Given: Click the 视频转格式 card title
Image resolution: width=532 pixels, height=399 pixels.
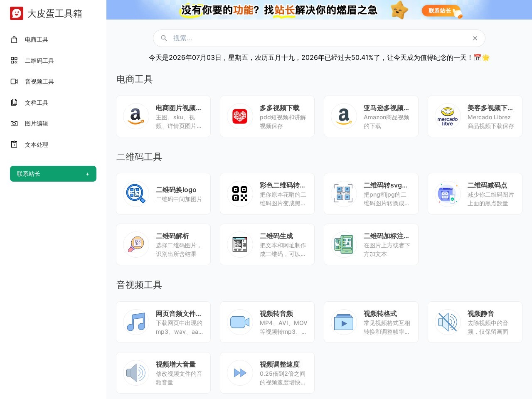Looking at the screenshot, I should click(x=380, y=314).
